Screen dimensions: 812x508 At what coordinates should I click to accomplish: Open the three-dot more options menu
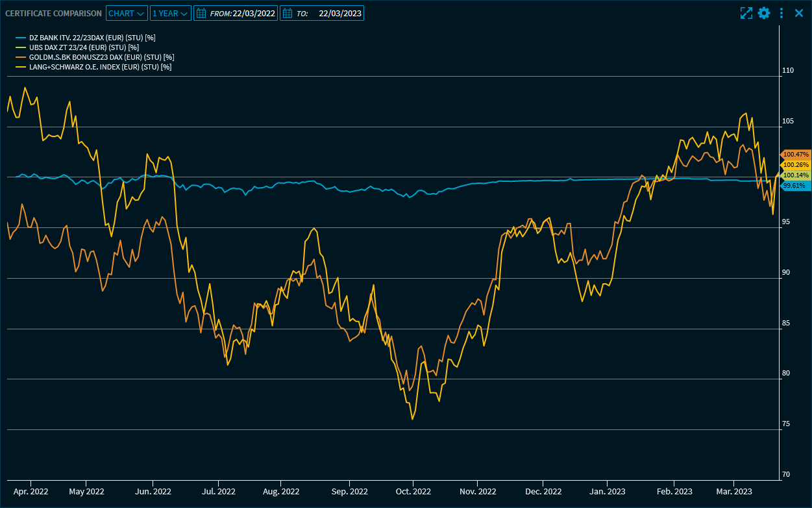(x=781, y=13)
